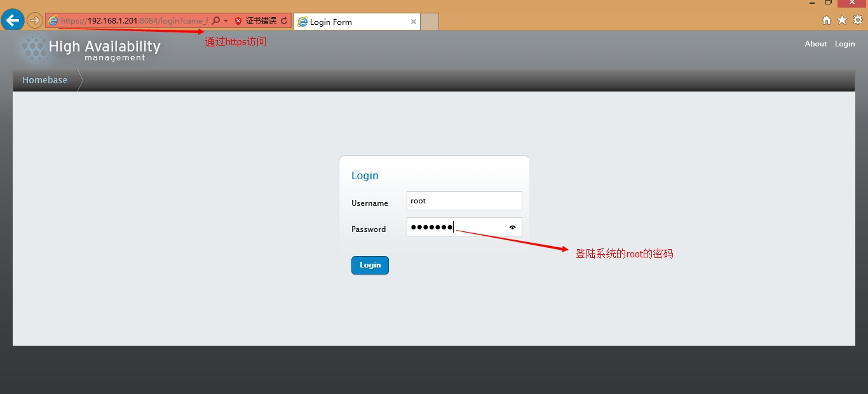Click the Homebase breadcrumb
868x394 pixels.
[44, 79]
